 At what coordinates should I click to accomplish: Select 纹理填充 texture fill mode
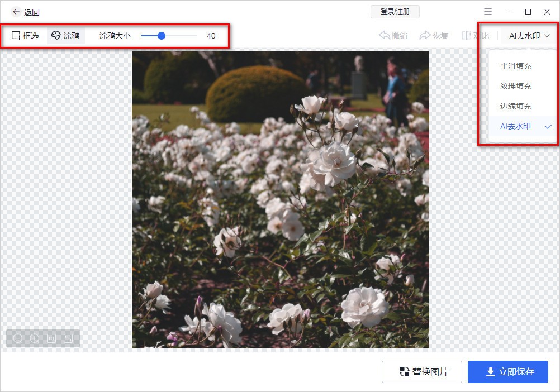click(515, 86)
